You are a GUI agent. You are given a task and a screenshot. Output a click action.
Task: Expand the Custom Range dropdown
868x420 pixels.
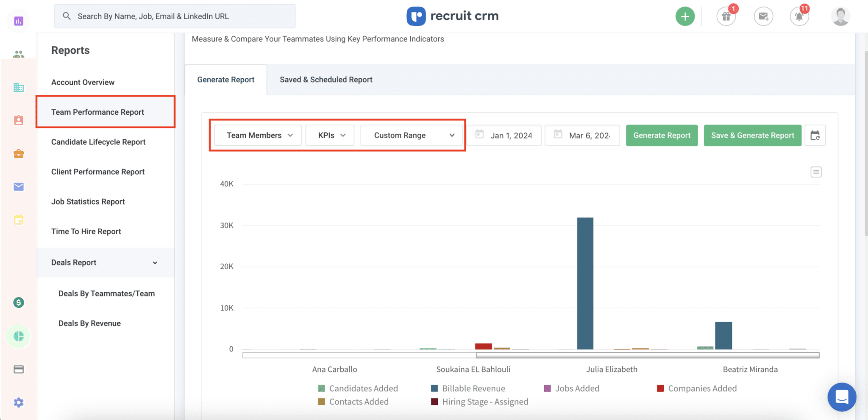coord(412,135)
